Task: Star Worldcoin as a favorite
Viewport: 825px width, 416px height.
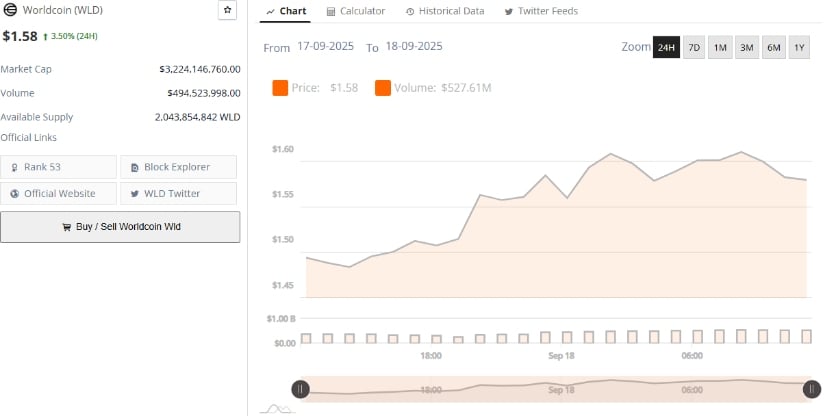Action: click(227, 10)
